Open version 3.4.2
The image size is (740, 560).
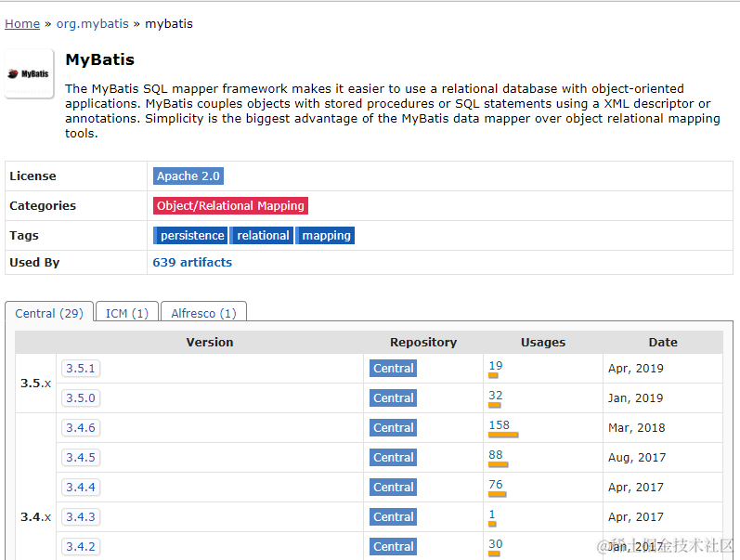pos(81,547)
